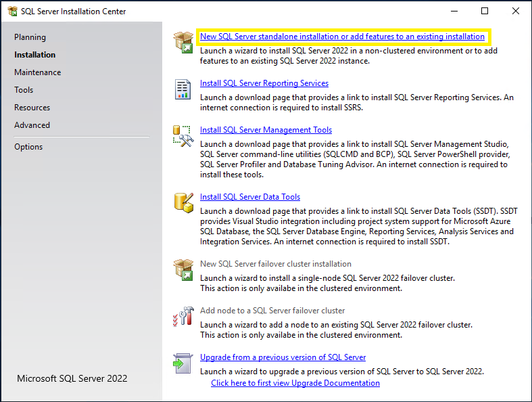The width and height of the screenshot is (532, 402).
Task: Launch New SQL Server standalone installation link
Action: [x=342, y=37]
